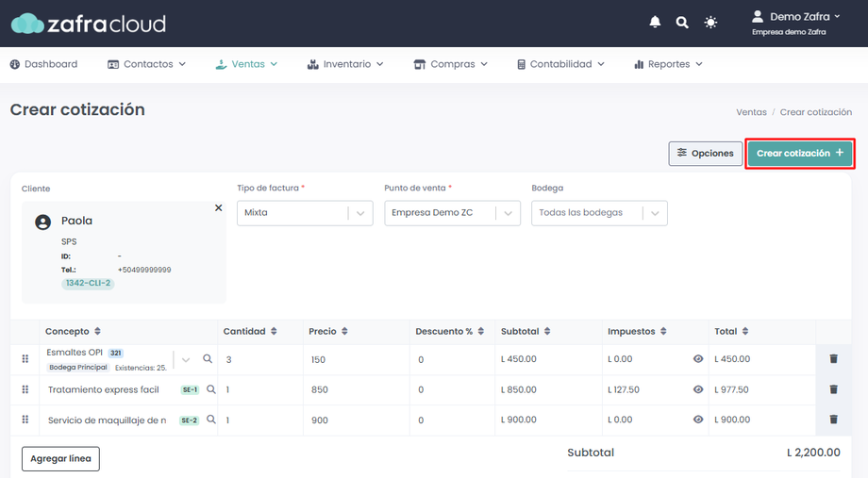The width and height of the screenshot is (868, 478).
Task: Open the notifications bell icon
Action: 655,22
